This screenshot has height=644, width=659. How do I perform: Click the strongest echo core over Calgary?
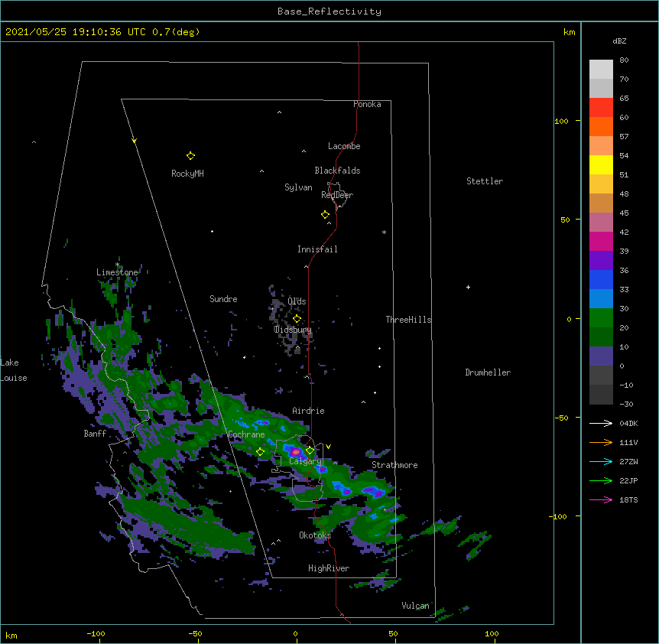(297, 452)
